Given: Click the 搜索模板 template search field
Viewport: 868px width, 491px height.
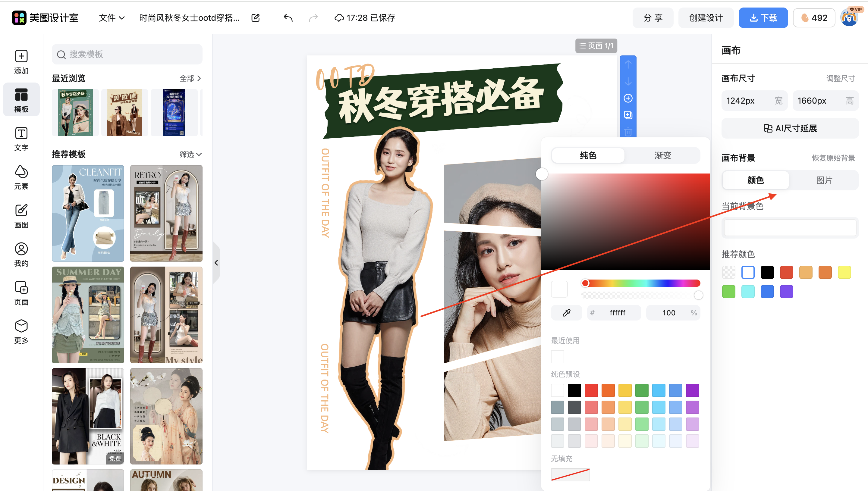Looking at the screenshot, I should point(127,54).
